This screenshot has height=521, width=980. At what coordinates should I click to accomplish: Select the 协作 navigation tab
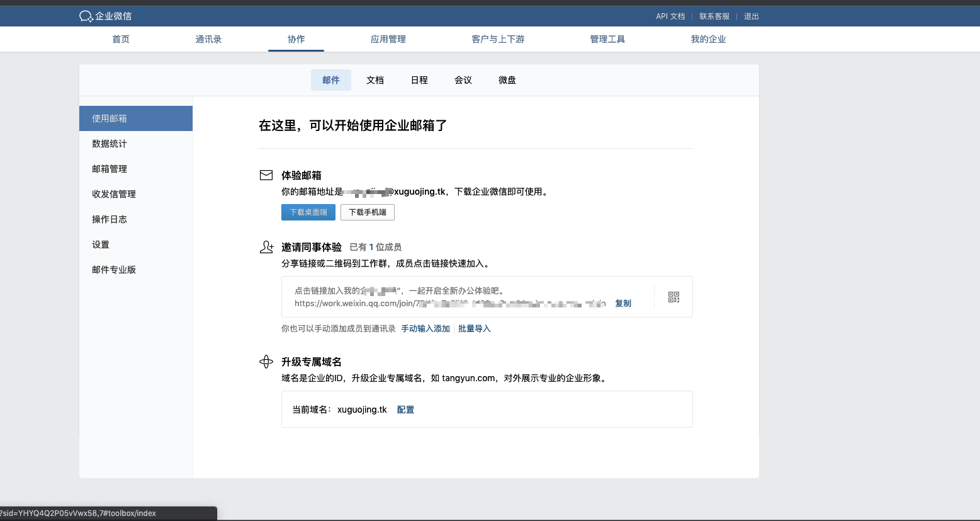[296, 39]
